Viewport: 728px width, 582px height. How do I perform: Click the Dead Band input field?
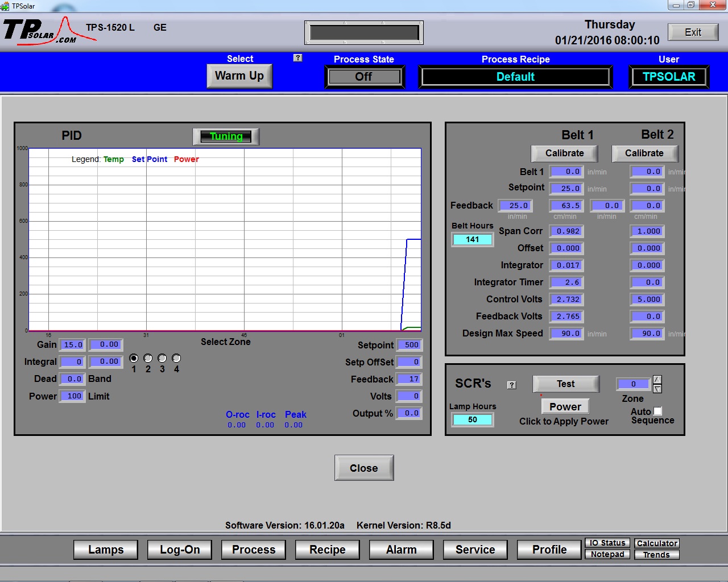tap(73, 379)
